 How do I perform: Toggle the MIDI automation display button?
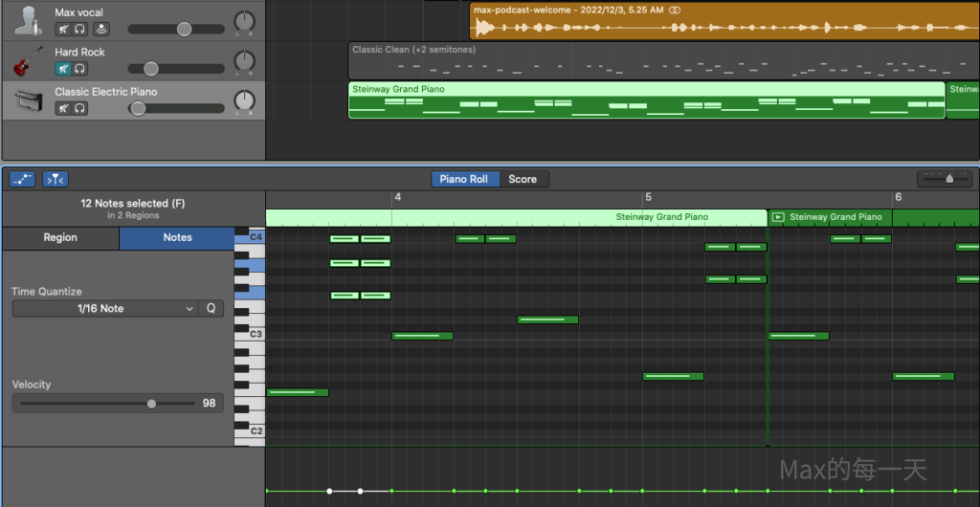pyautogui.click(x=22, y=179)
